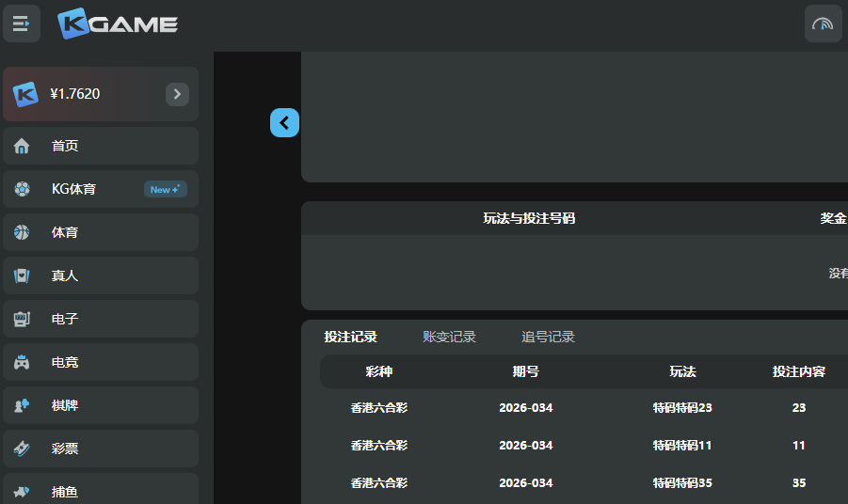The width and height of the screenshot is (848, 504).
Task: Click the chess icon for 棋牌
Action: tap(22, 405)
